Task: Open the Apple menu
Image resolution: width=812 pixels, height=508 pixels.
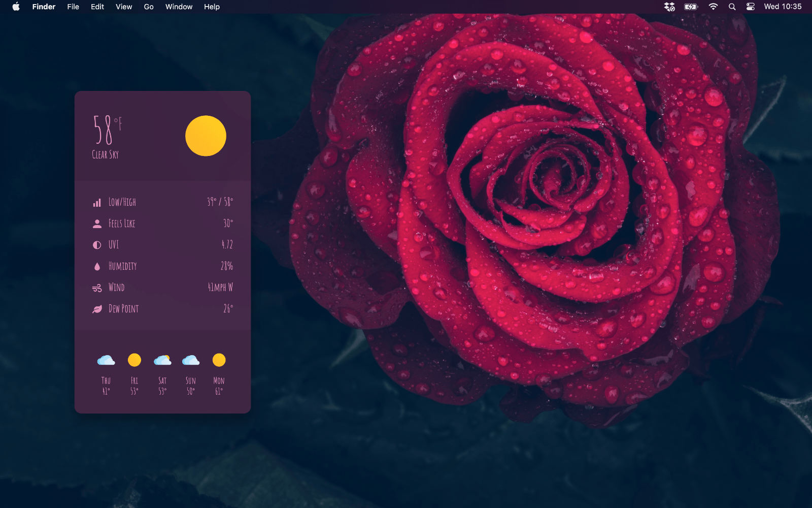Action: click(x=16, y=7)
